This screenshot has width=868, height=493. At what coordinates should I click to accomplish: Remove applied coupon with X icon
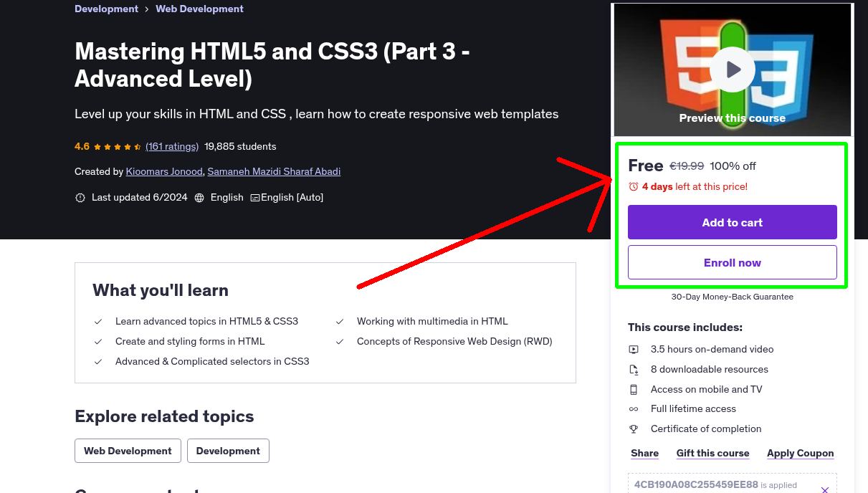point(825,490)
